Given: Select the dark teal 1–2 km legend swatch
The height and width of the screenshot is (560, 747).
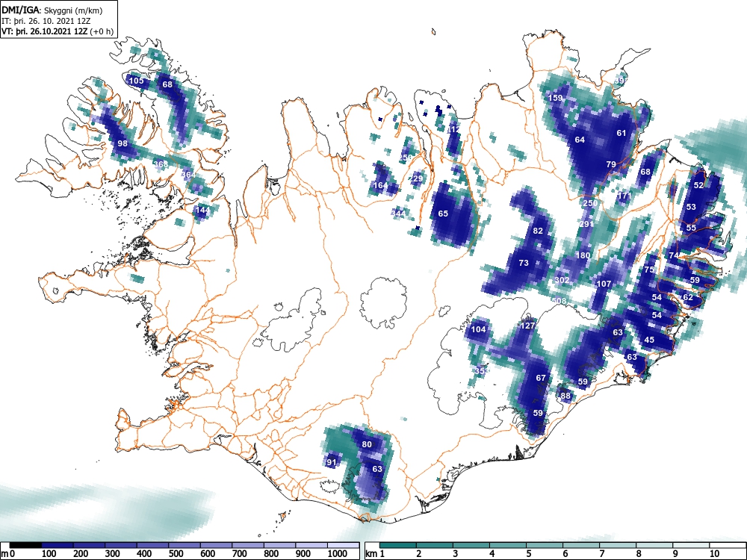Looking at the screenshot, I should 398,545.
